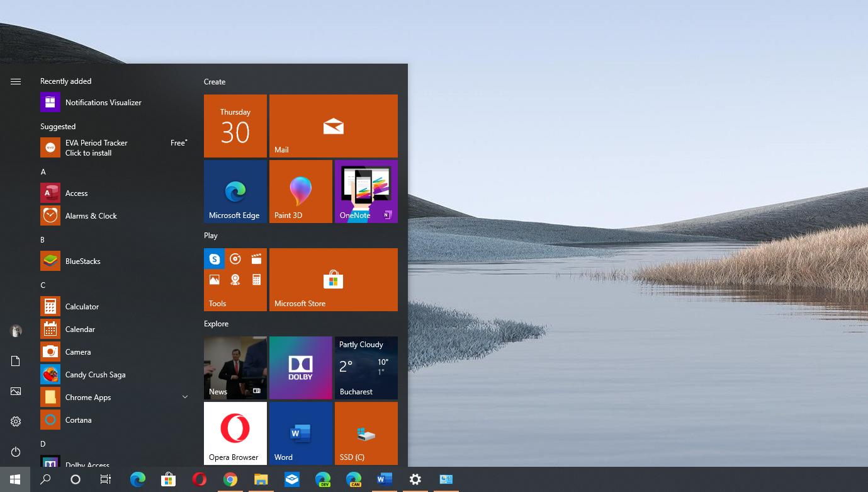Viewport: 868px width, 492px height.
Task: Install EVA Period Tracker suggestion
Action: coord(115,147)
